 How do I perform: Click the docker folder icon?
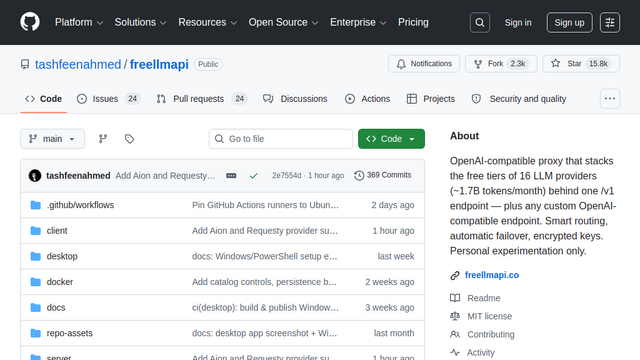click(36, 282)
